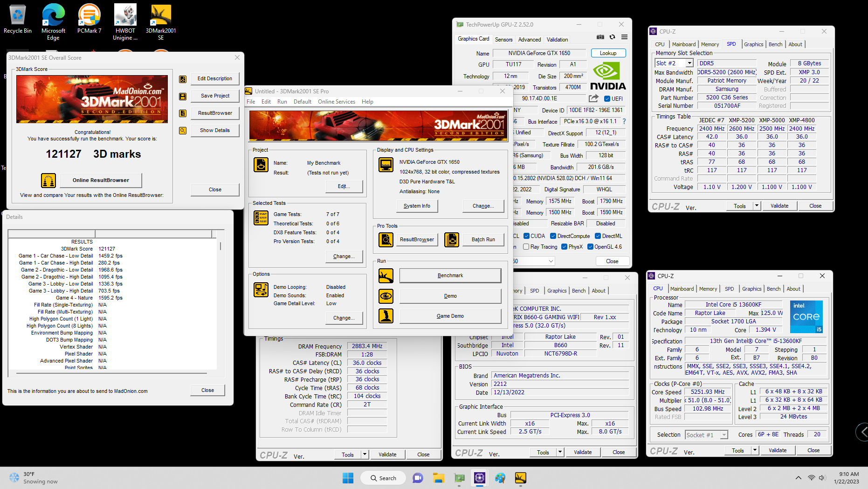The height and width of the screenshot is (489, 868).
Task: Toggle the DirectML checkbox
Action: click(598, 236)
